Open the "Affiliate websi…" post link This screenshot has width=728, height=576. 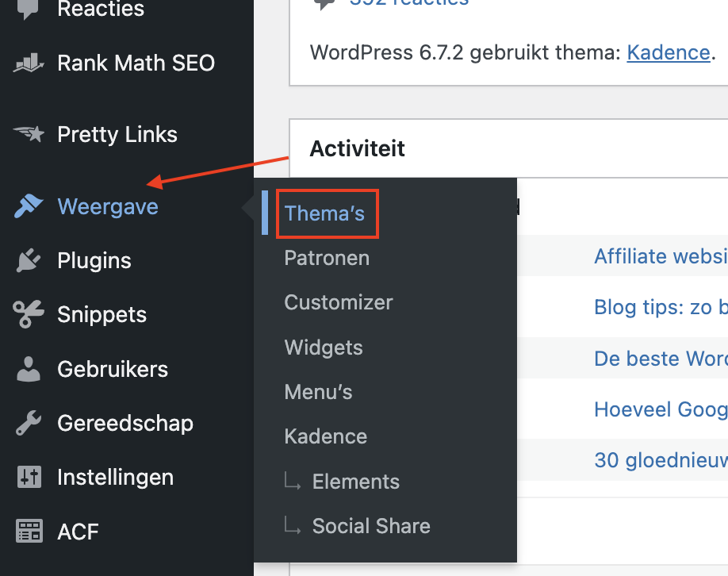[x=661, y=256]
